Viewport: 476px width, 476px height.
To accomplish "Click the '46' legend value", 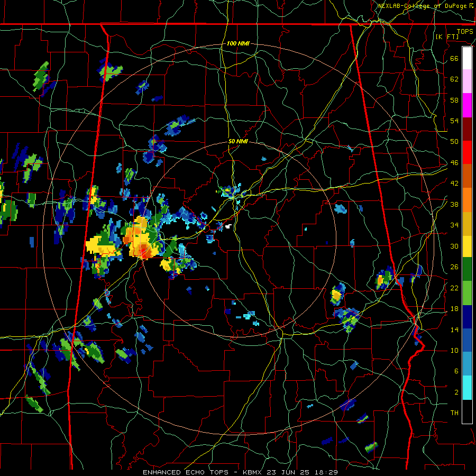I will point(454,163).
